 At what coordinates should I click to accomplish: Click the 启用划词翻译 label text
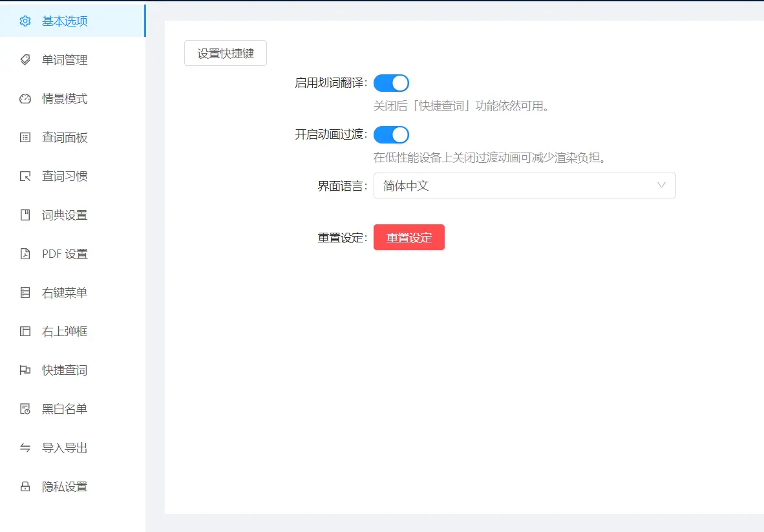(330, 83)
